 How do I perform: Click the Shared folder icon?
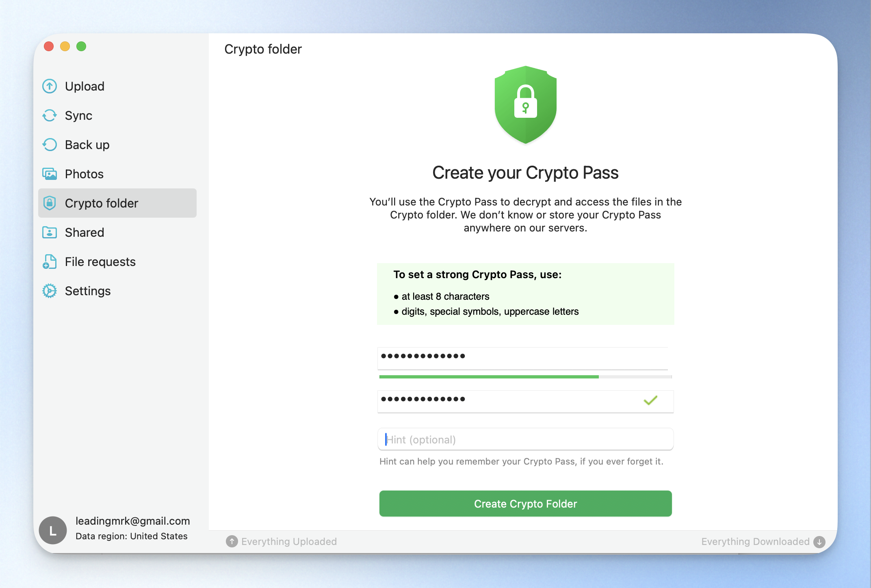click(50, 232)
